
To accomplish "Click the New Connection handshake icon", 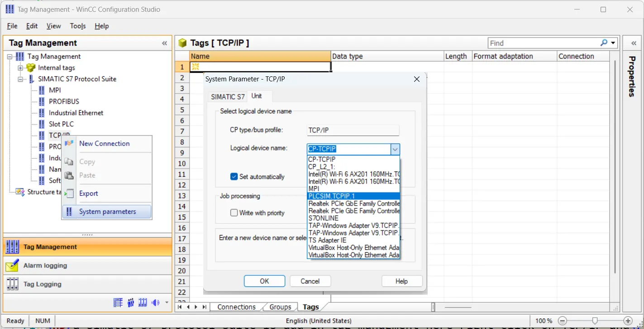I will 69,144.
